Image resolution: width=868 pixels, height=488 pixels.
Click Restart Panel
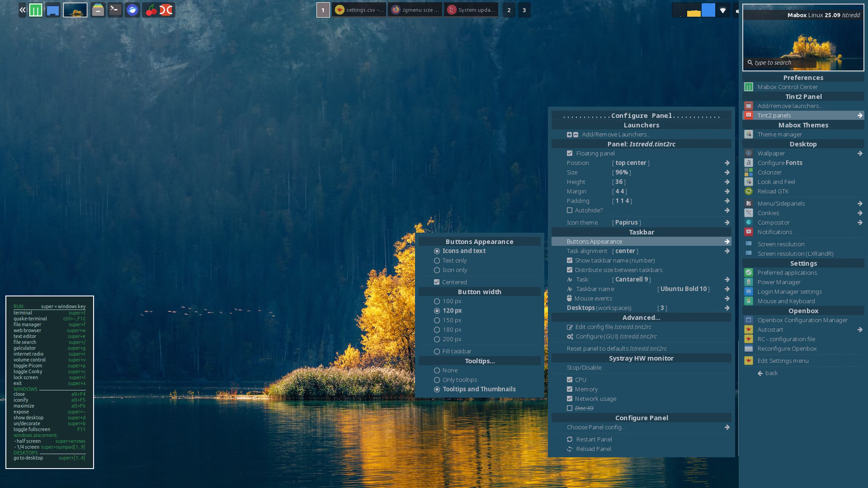click(594, 439)
